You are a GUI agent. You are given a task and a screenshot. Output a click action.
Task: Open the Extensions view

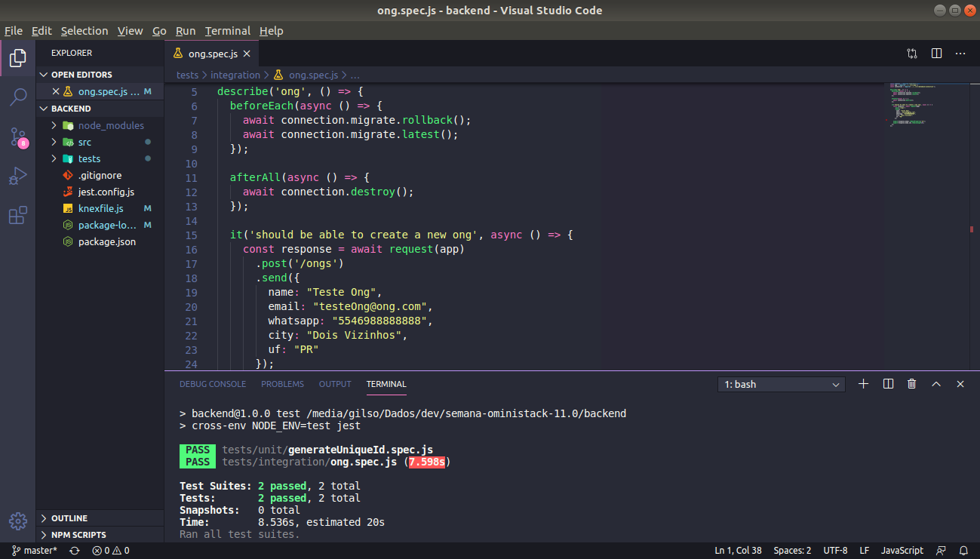tap(18, 216)
